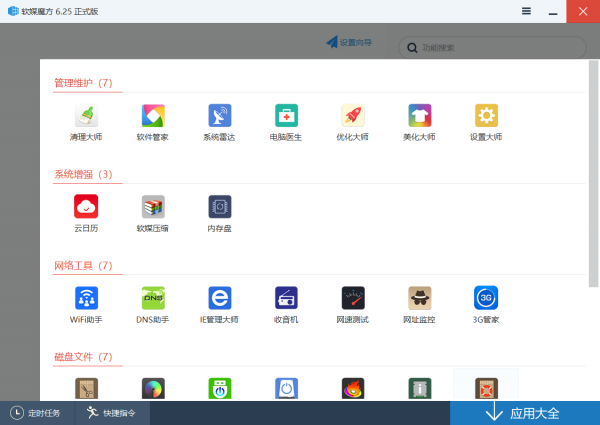600x425 pixels.
Task: Select 网络工具 (7) section header
Action: coord(83,265)
